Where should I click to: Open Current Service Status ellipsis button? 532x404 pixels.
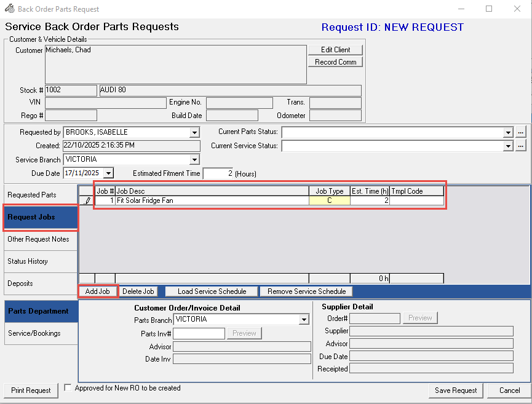[x=521, y=146]
